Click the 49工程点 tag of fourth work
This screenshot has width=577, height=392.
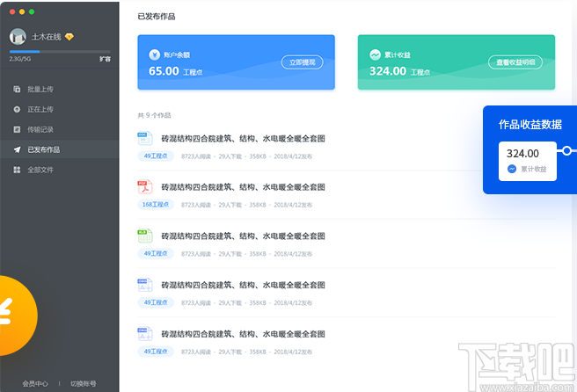pyautogui.click(x=156, y=302)
